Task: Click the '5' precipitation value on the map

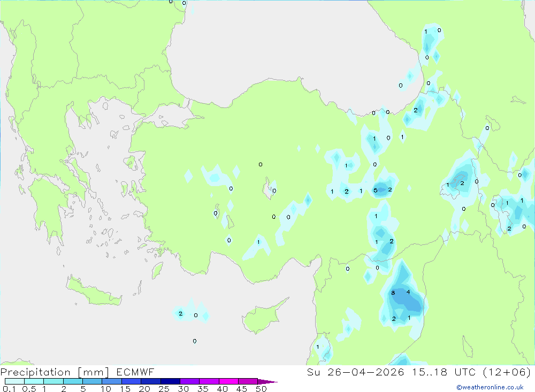Action: point(376,190)
